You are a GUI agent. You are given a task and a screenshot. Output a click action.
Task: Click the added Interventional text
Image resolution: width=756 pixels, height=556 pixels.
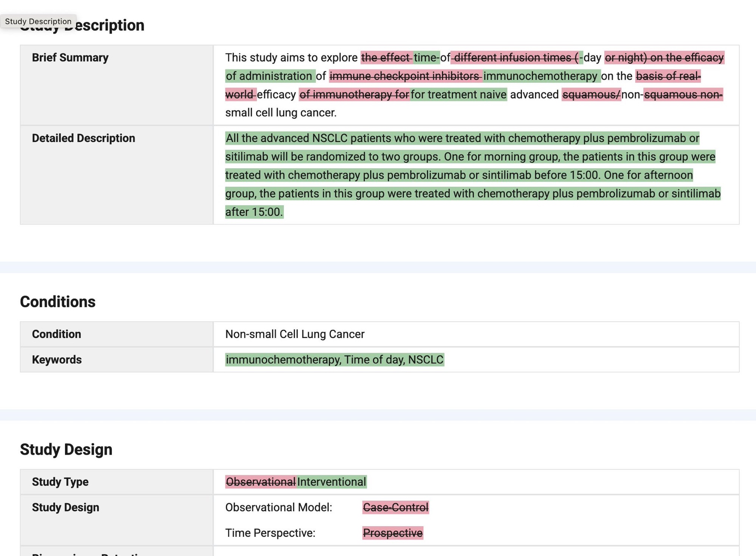[332, 482]
